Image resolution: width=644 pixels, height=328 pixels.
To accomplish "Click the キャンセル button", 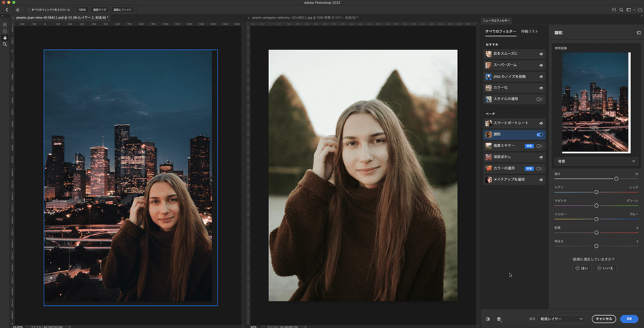I will pos(604,319).
